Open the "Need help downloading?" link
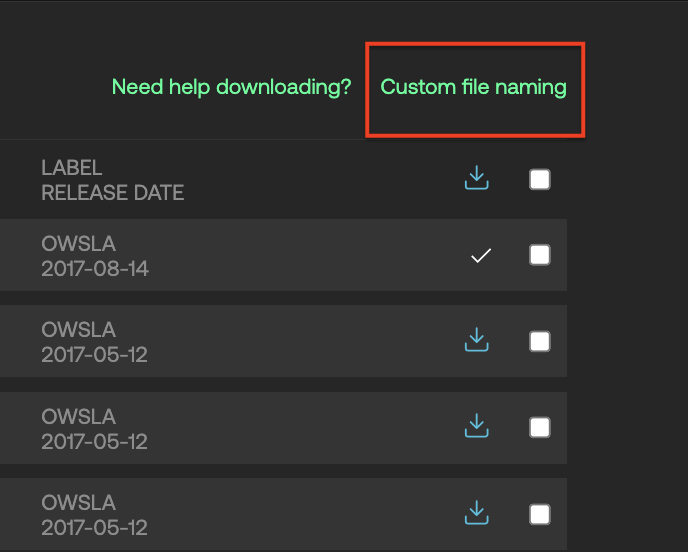Image resolution: width=688 pixels, height=552 pixels. click(231, 87)
